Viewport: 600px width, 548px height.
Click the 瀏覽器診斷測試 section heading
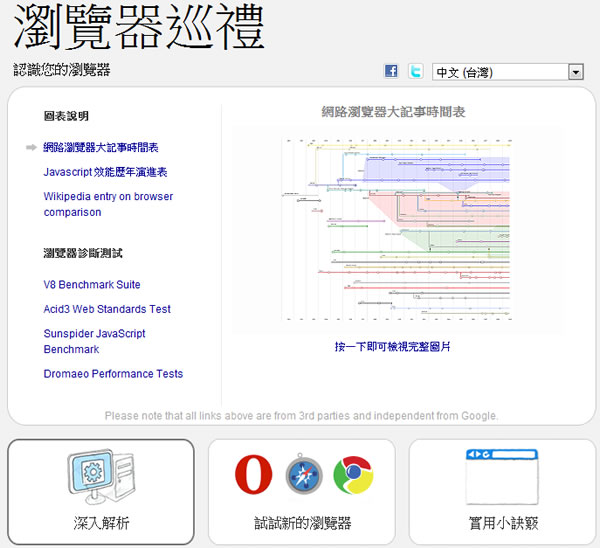(x=83, y=253)
